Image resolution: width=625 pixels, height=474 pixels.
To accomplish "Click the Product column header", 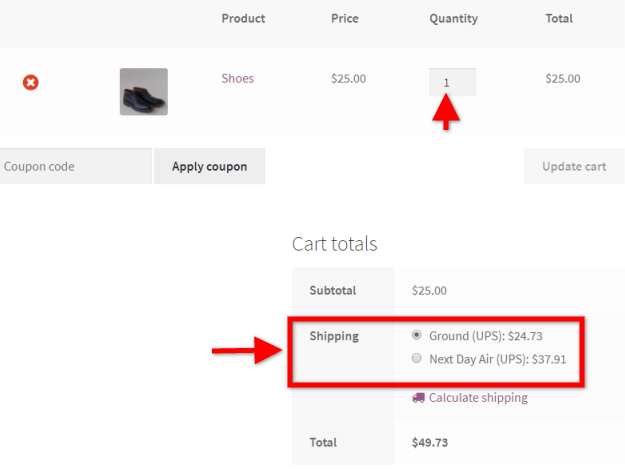I will (243, 18).
